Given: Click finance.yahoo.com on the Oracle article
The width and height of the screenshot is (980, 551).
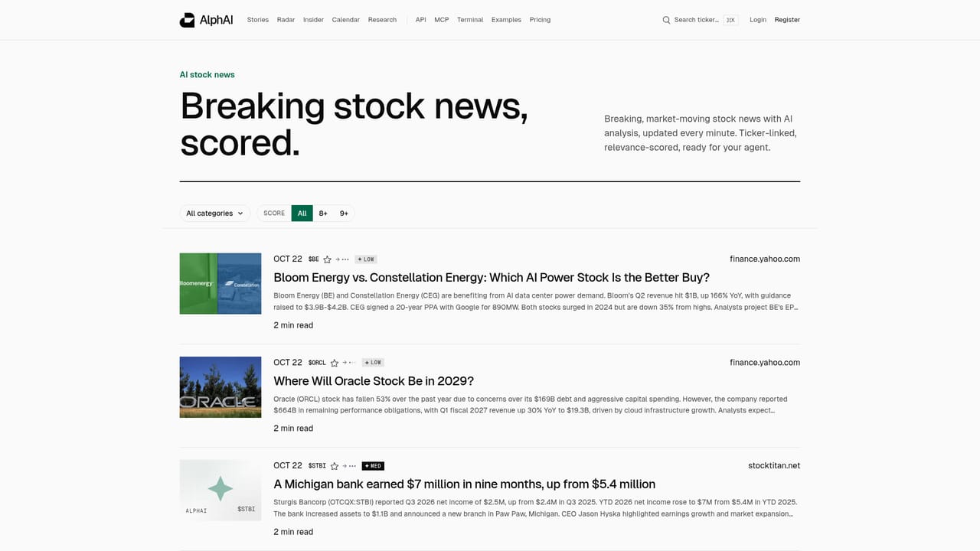Looking at the screenshot, I should click(x=765, y=362).
